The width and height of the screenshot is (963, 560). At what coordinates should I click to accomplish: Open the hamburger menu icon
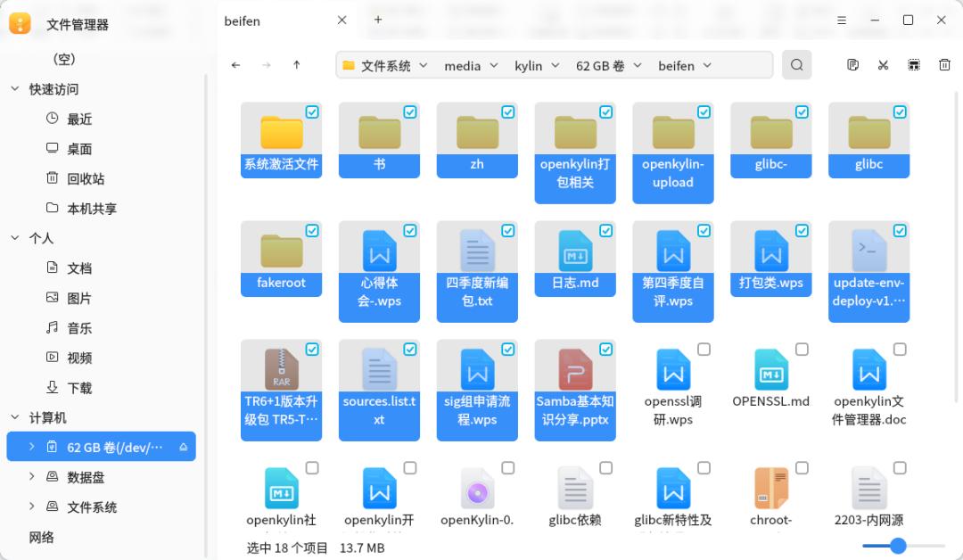pyautogui.click(x=841, y=20)
